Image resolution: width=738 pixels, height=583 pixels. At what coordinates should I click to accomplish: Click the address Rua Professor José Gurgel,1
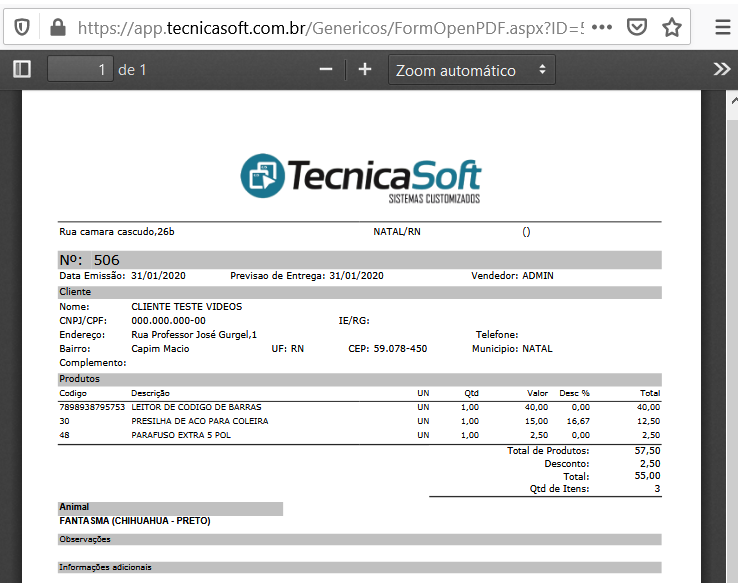[194, 335]
